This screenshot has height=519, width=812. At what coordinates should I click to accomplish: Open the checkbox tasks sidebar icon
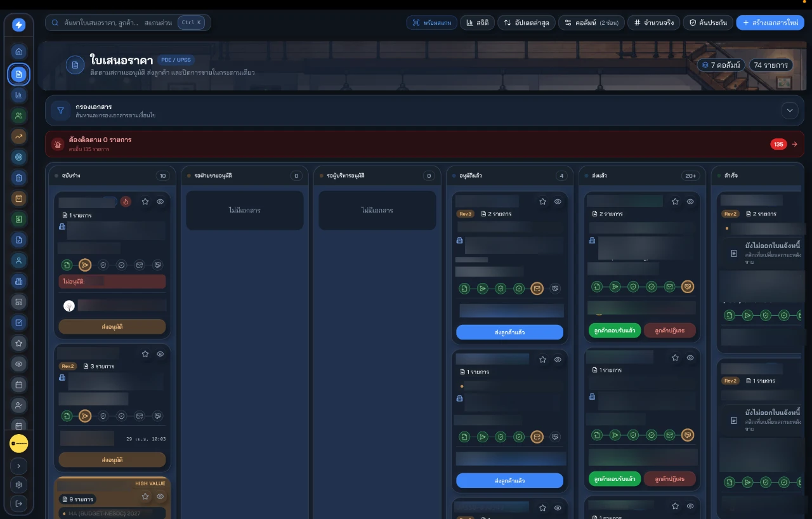tap(19, 322)
